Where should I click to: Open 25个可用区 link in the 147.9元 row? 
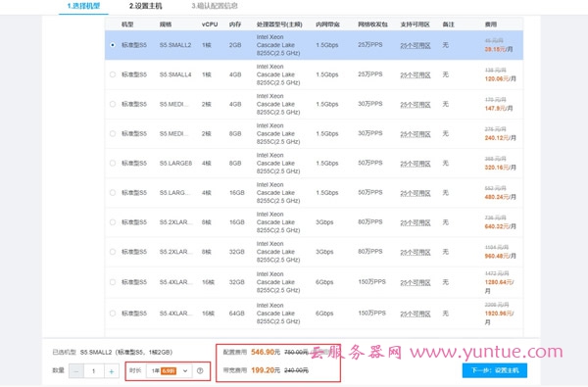tap(416, 105)
